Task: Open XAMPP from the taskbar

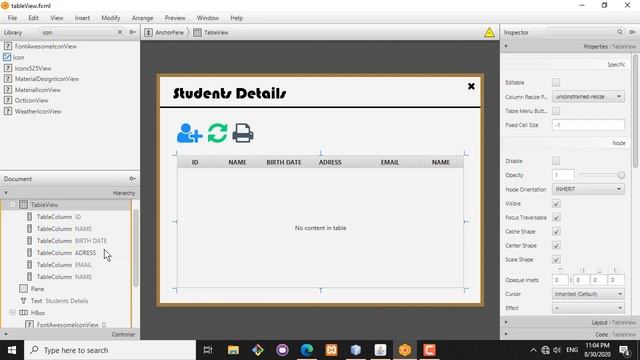Action: coord(331,350)
